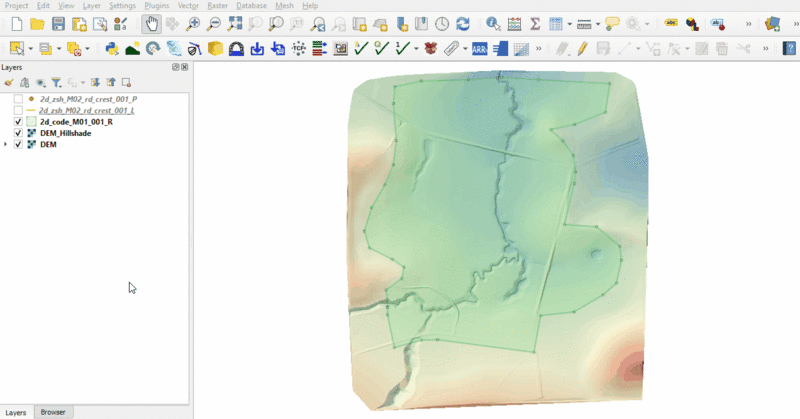
Task: Click the Refresh map icon
Action: tap(463, 24)
